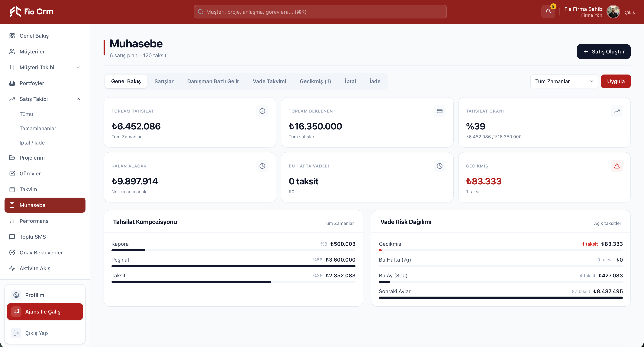The height and width of the screenshot is (347, 644).
Task: Click the Toplam Tahsilat checkmark icon
Action: [x=262, y=111]
